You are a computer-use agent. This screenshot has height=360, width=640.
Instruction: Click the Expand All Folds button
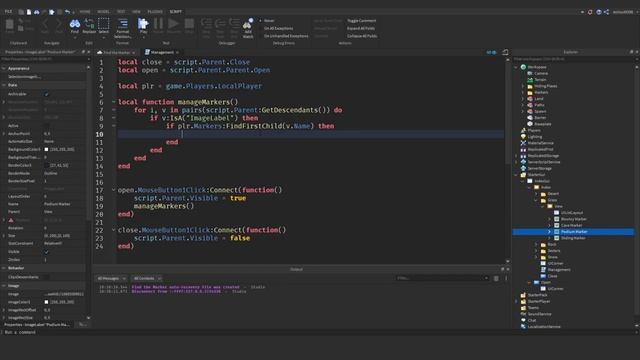click(x=361, y=29)
